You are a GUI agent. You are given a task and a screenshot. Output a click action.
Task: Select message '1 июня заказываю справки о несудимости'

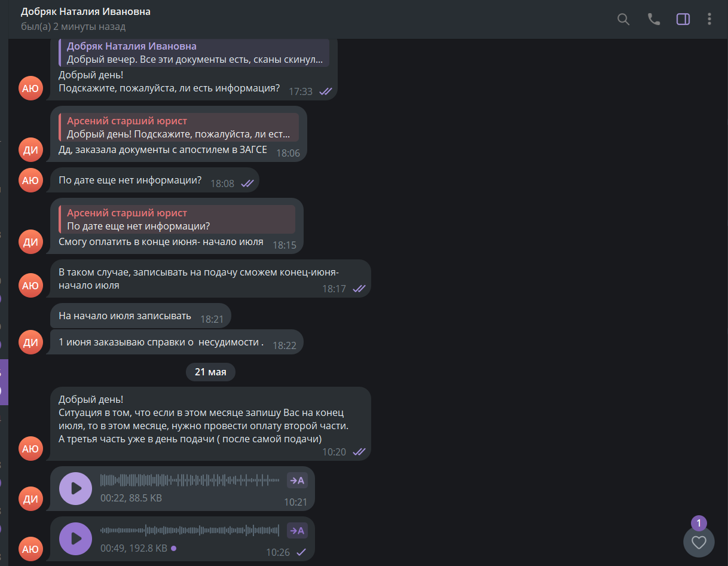(177, 342)
